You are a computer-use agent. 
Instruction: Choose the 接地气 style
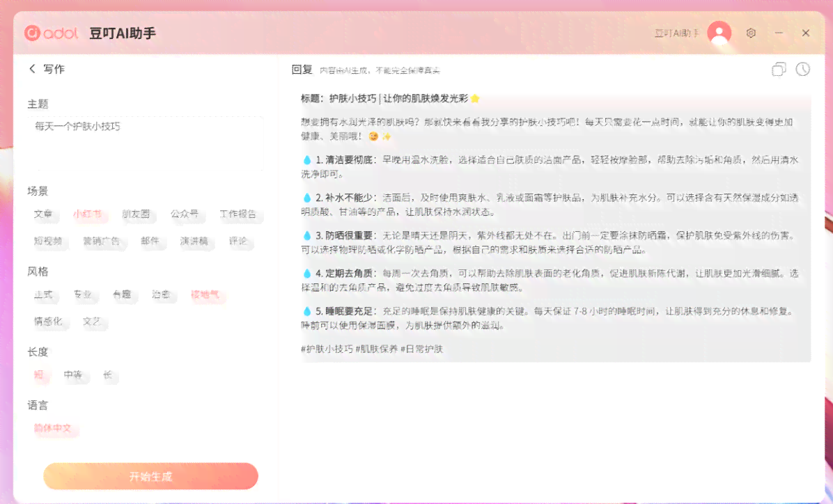click(x=205, y=294)
